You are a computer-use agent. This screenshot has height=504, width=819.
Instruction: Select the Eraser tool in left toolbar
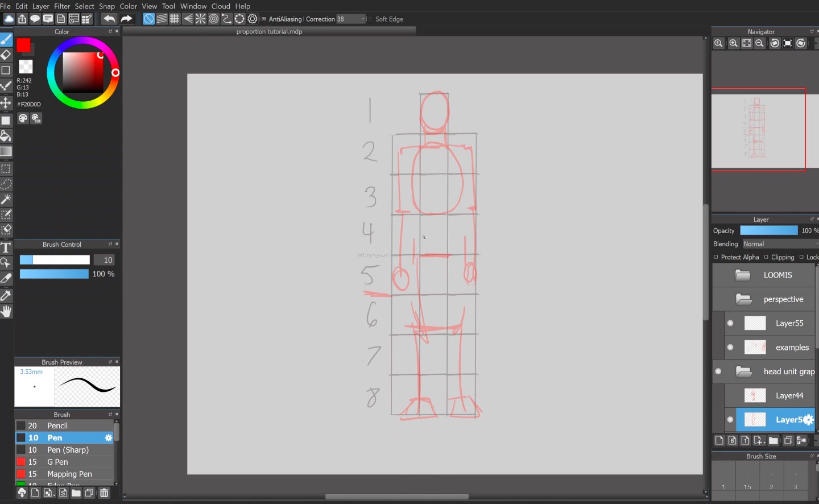pyautogui.click(x=6, y=55)
